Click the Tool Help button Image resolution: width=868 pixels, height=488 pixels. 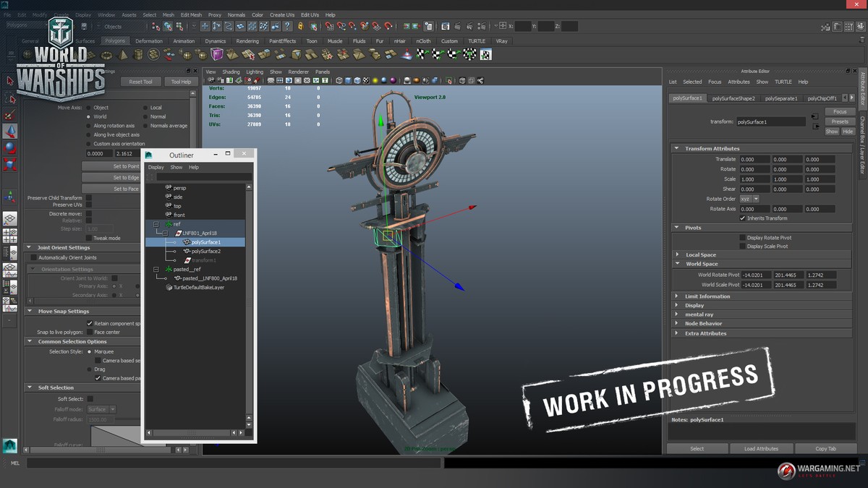180,82
